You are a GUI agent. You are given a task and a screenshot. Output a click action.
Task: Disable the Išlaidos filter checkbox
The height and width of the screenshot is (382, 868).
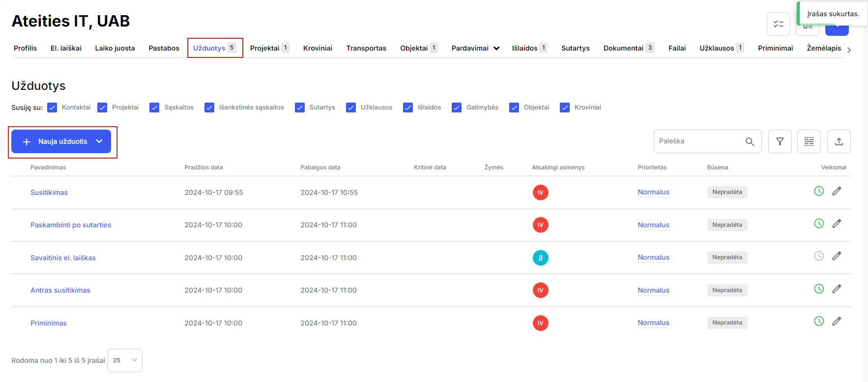click(x=408, y=108)
